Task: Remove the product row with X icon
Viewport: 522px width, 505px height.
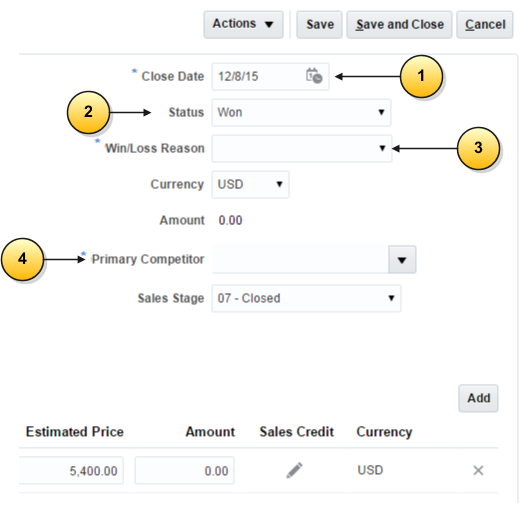Action: coord(478,470)
